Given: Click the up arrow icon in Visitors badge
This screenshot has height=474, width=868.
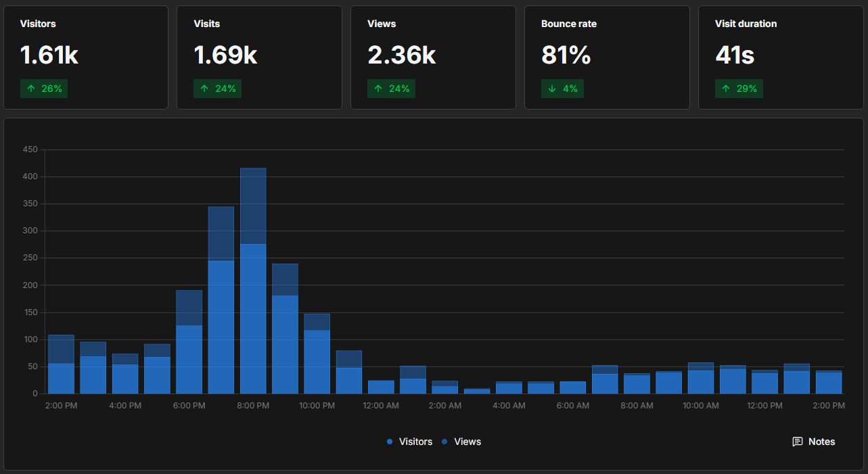Looking at the screenshot, I should (x=30, y=89).
